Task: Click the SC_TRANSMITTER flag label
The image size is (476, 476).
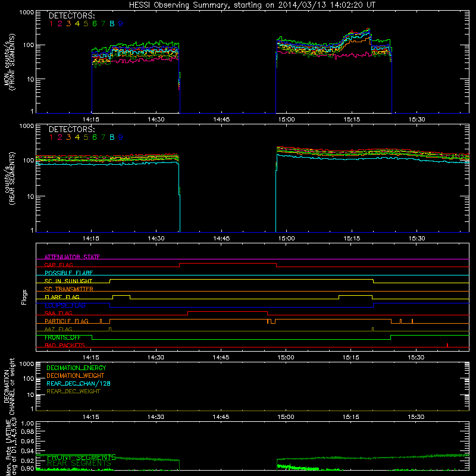Action: pyautogui.click(x=69, y=289)
